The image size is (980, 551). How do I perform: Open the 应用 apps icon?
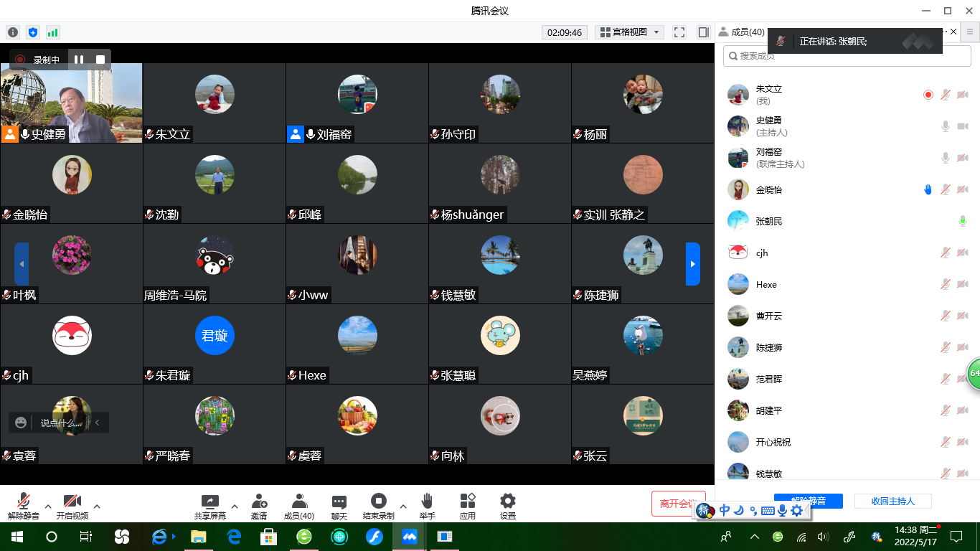468,505
